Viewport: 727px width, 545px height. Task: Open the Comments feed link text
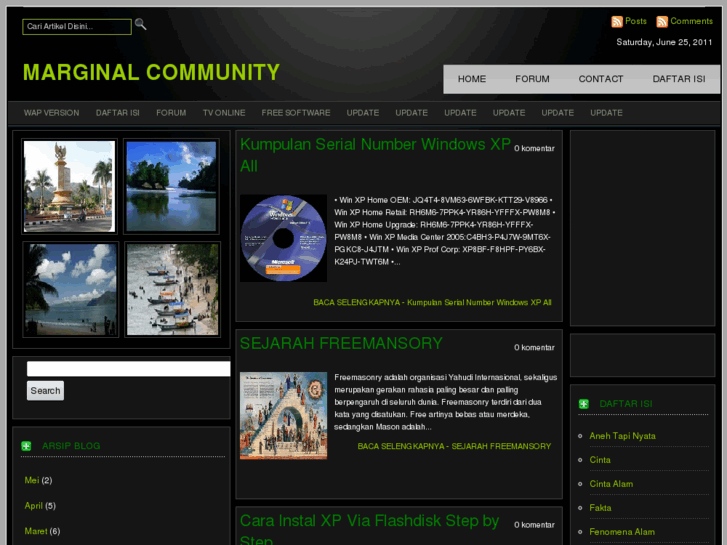[691, 21]
